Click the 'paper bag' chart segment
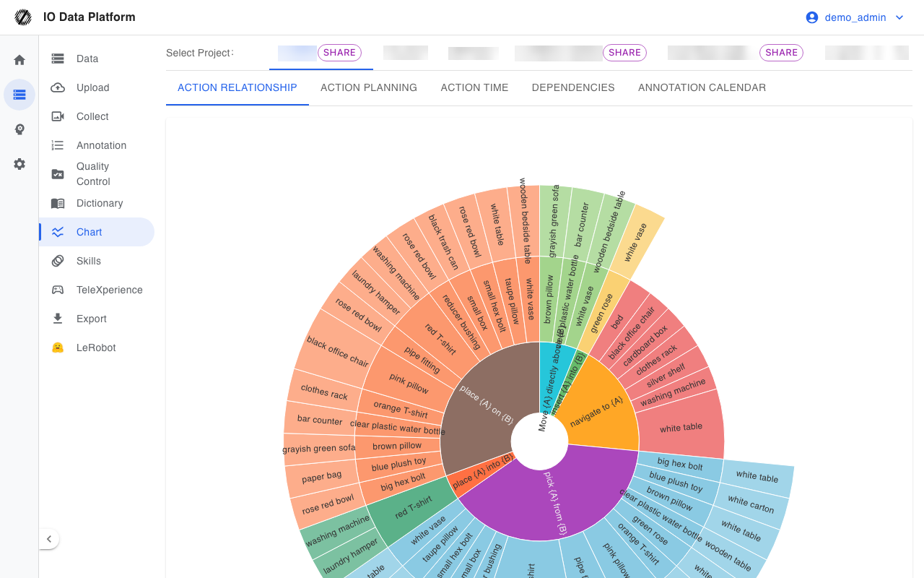 point(322,476)
